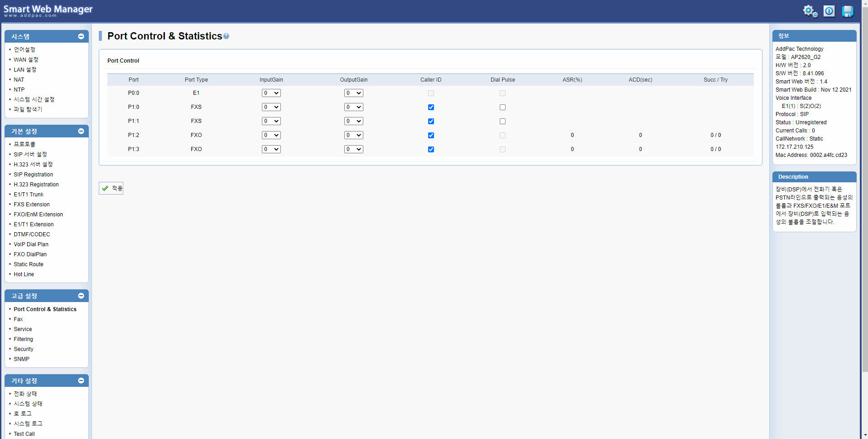Click the floppy disk save icon
This screenshot has height=439, width=868.
click(x=847, y=11)
